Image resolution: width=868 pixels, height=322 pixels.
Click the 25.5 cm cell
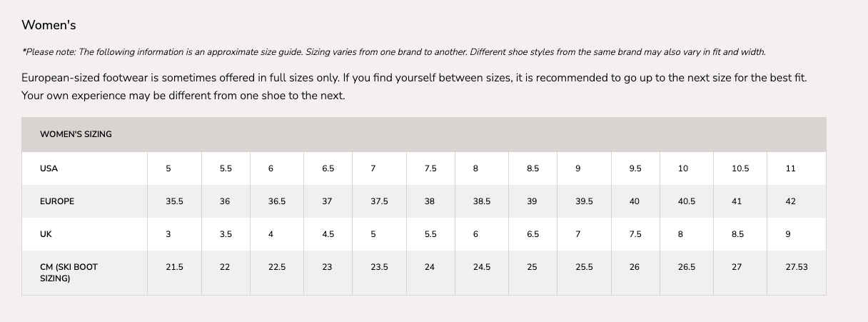[x=584, y=267]
